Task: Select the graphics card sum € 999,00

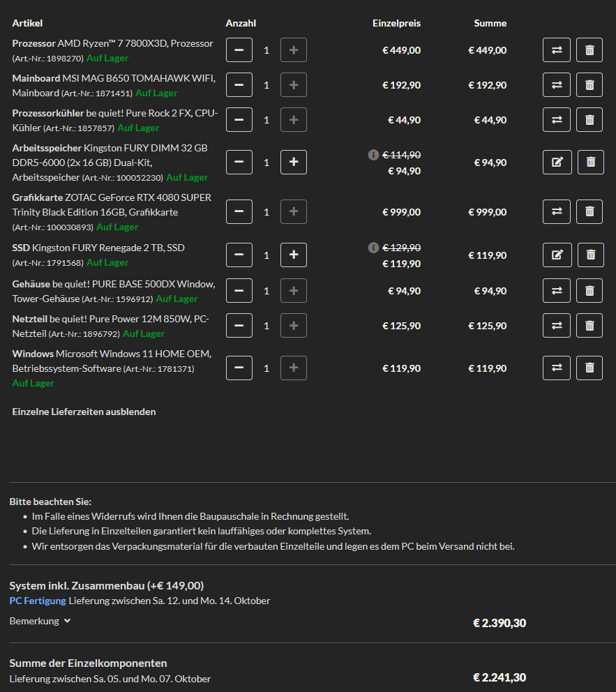Action: (x=488, y=212)
